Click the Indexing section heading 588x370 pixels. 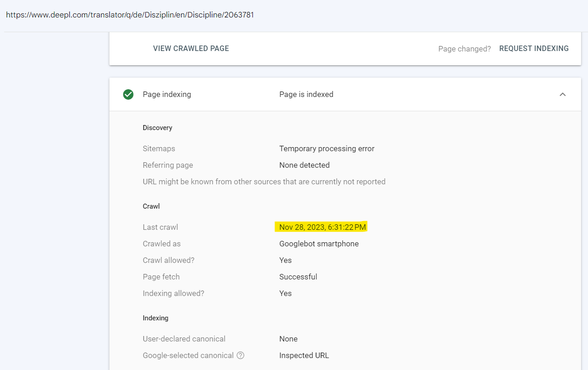(155, 318)
